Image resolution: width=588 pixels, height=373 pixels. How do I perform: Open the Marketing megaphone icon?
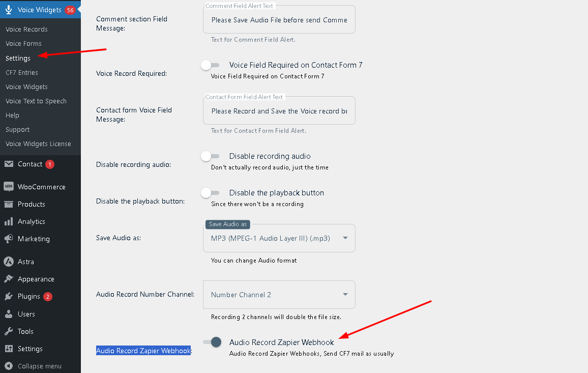(9, 239)
